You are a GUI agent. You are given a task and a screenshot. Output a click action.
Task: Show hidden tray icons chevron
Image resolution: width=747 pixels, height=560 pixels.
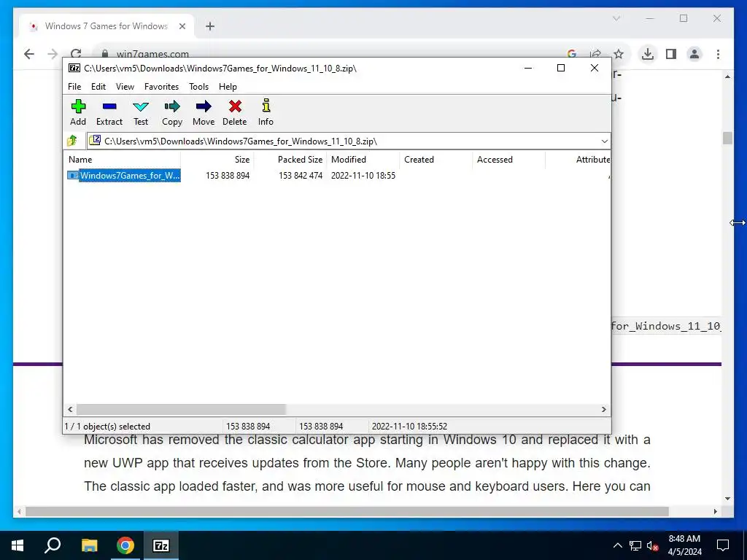pos(617,545)
